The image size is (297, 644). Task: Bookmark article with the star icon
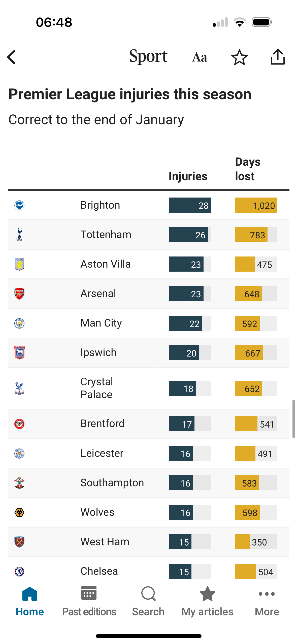click(239, 57)
